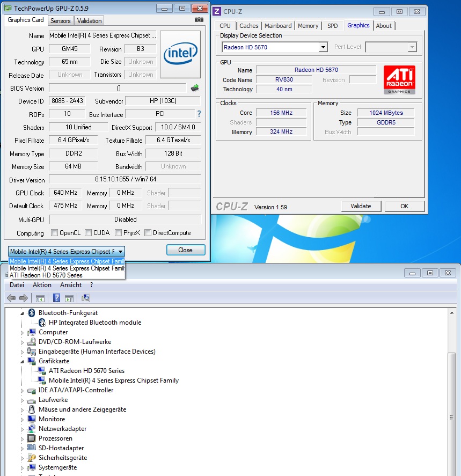This screenshot has width=461, height=476.
Task: Click the GPU-Z title bar icon
Action: click(8, 8)
